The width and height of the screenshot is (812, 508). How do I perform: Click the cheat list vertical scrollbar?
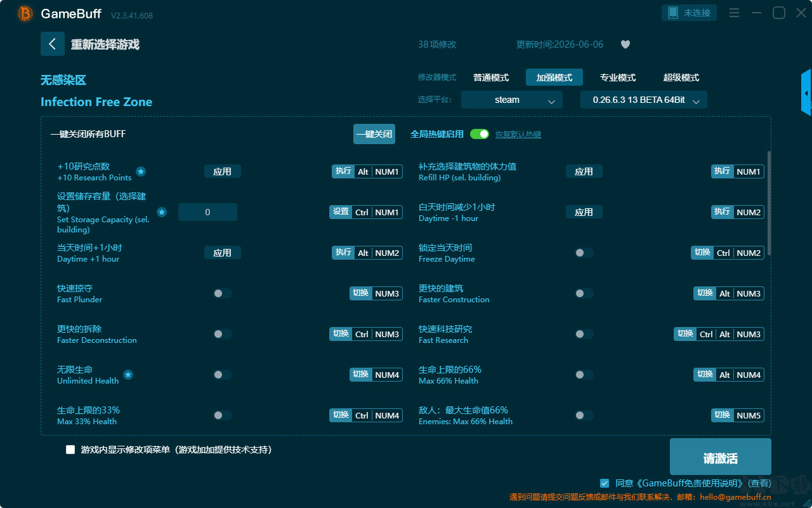coord(769,203)
